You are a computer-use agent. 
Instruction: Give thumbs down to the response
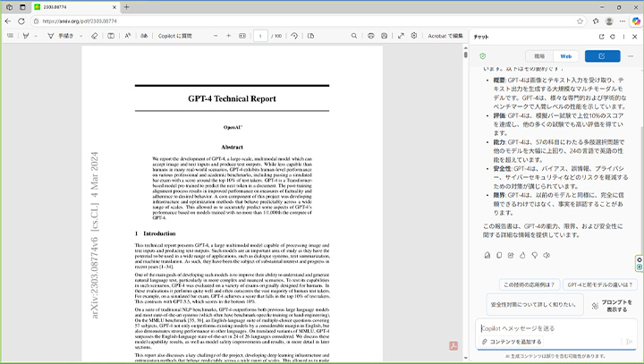point(534,255)
